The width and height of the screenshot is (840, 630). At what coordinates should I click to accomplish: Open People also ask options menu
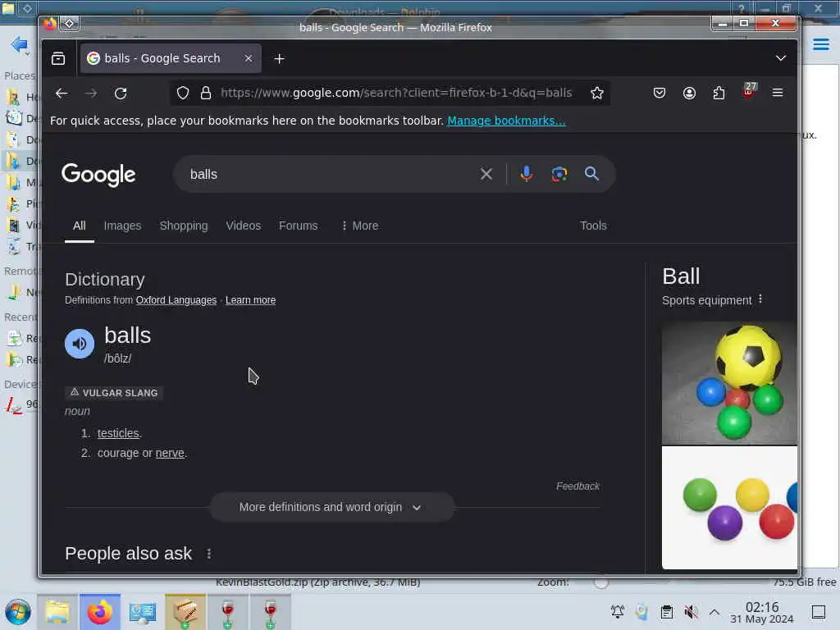209,554
